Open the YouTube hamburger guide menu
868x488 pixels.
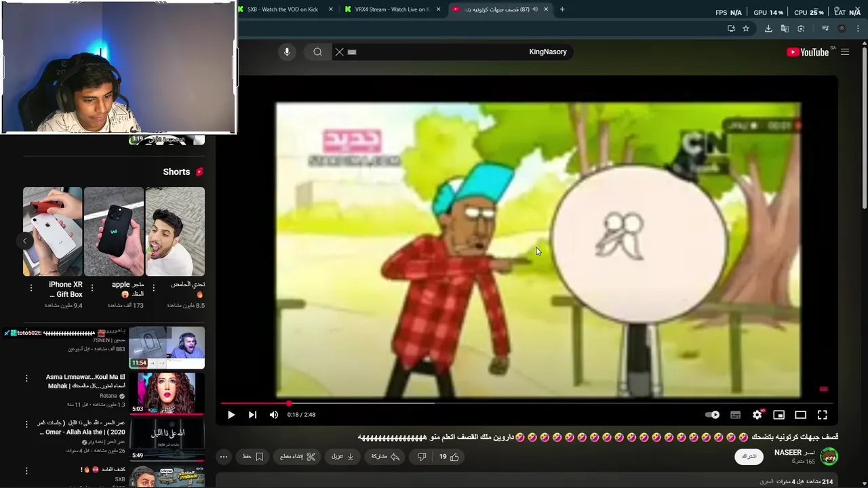click(845, 52)
